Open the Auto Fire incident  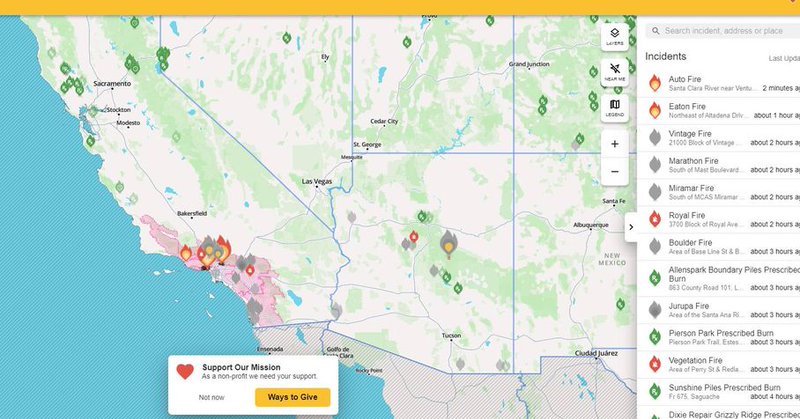[x=719, y=83]
